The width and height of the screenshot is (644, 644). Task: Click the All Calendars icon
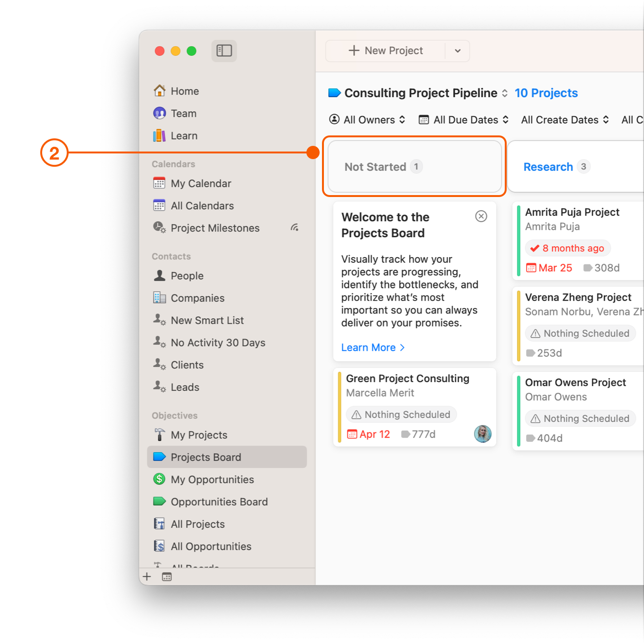160,206
